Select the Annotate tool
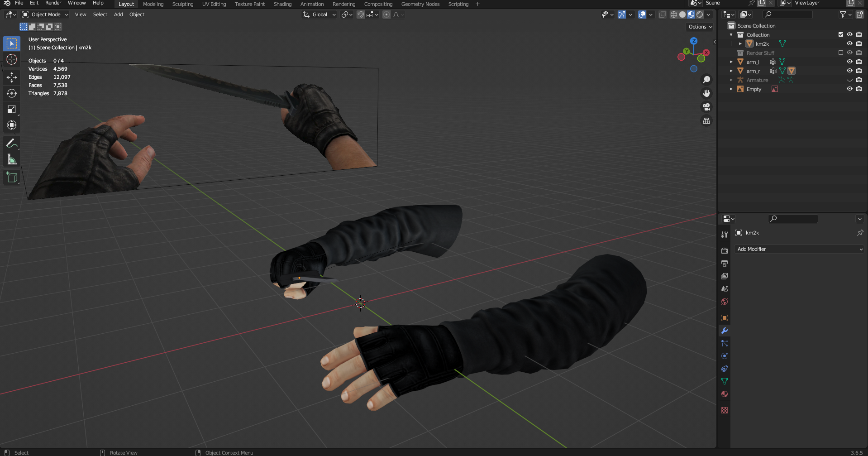 click(x=12, y=144)
